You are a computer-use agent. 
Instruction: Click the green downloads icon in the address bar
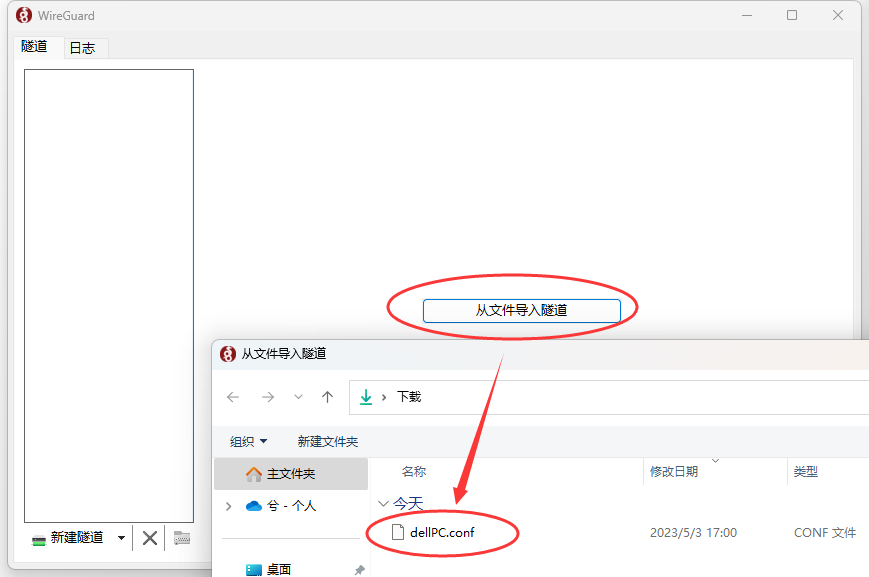click(x=366, y=397)
